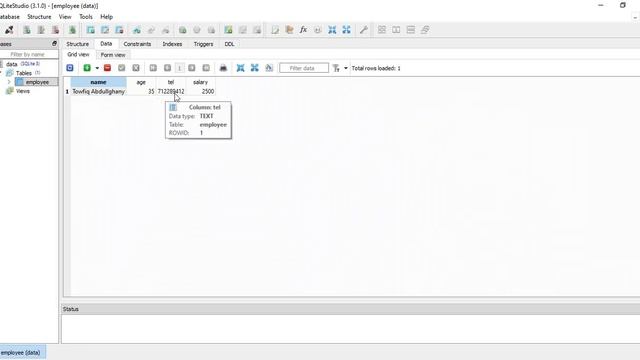Delete selected row with red minus icon
Viewport: 640px width, 360px height.
tap(107, 68)
